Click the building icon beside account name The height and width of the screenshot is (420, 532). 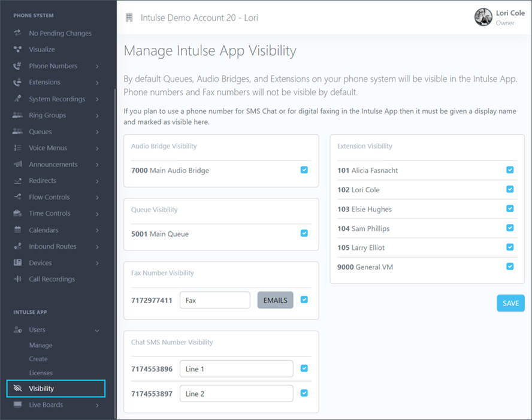pos(129,17)
